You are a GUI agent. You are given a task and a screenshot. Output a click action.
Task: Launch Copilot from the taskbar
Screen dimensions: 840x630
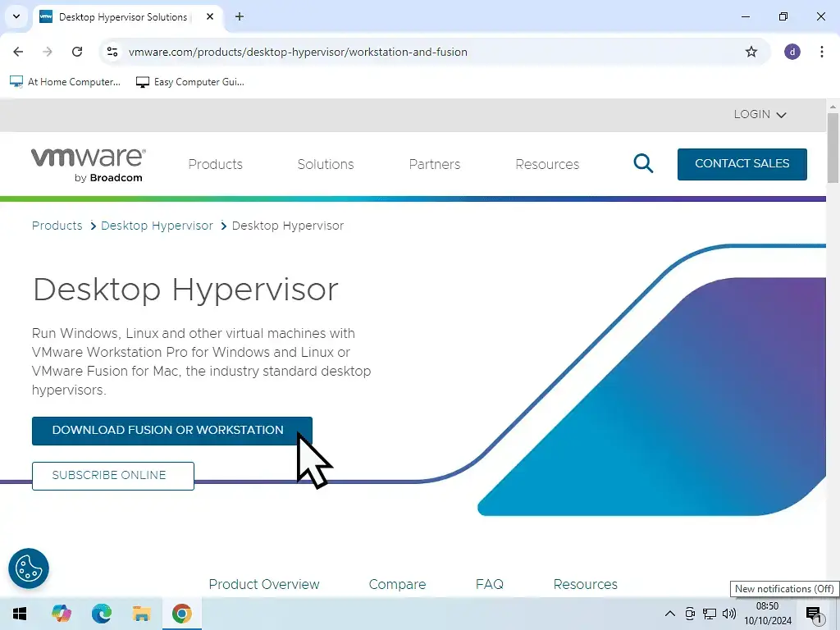tap(61, 614)
